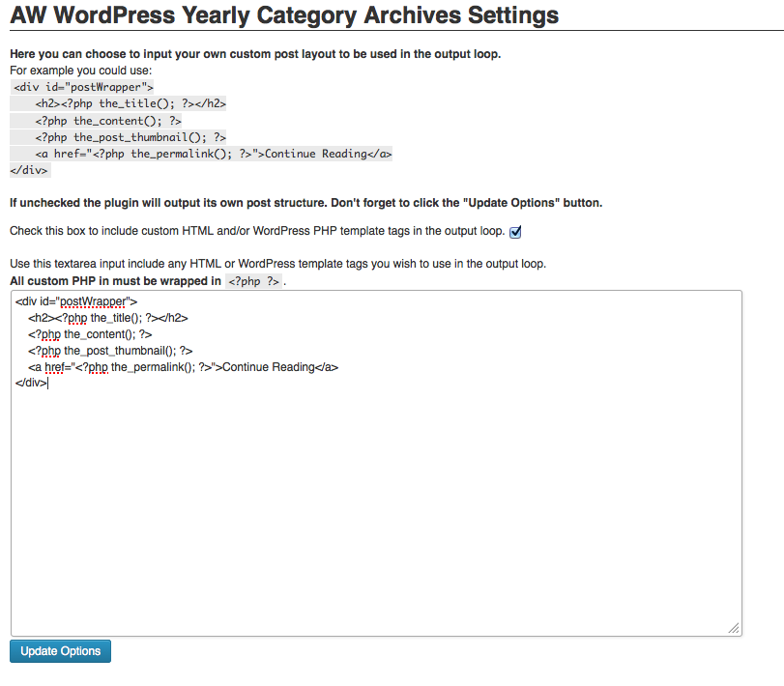The width and height of the screenshot is (784, 686).
Task: Click textarea line containing the_title()
Action: coord(108,318)
